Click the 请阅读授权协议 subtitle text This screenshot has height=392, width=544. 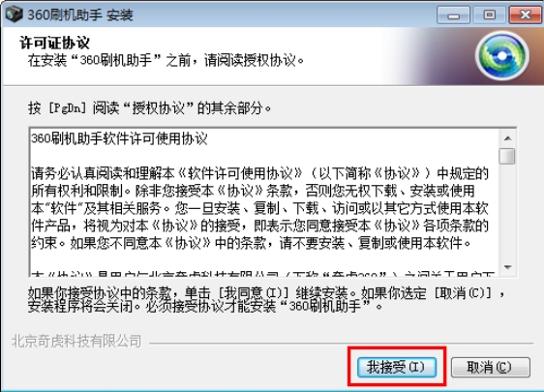click(166, 60)
